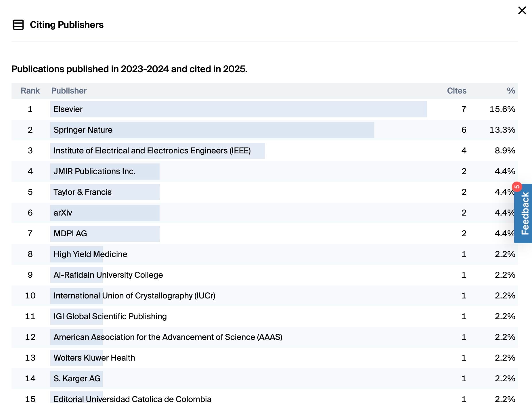Click the red notification badge on Feedback
This screenshot has height=415, width=532.
point(517,187)
